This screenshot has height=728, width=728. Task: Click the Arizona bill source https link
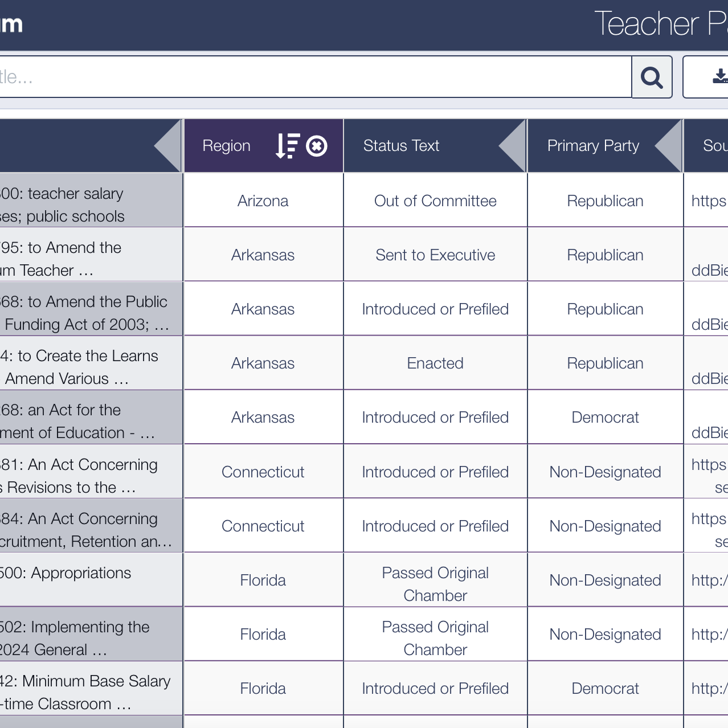709,201
